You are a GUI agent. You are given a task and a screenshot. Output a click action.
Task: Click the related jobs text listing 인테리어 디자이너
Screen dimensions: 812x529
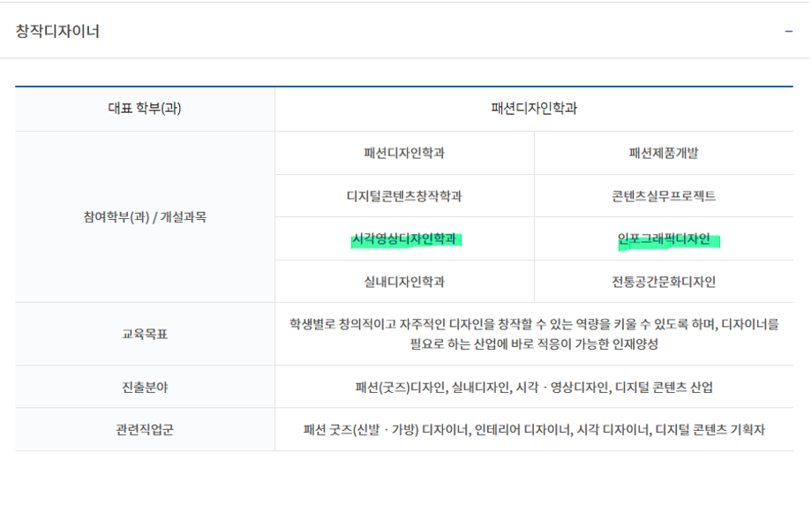[533, 430]
